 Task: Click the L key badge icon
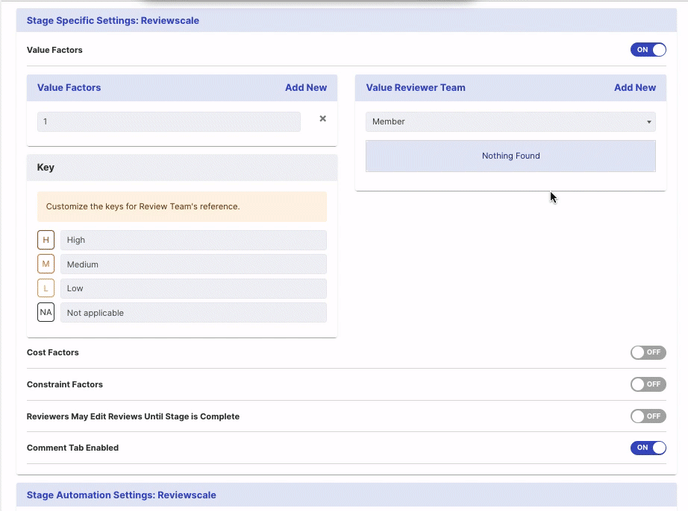click(46, 288)
